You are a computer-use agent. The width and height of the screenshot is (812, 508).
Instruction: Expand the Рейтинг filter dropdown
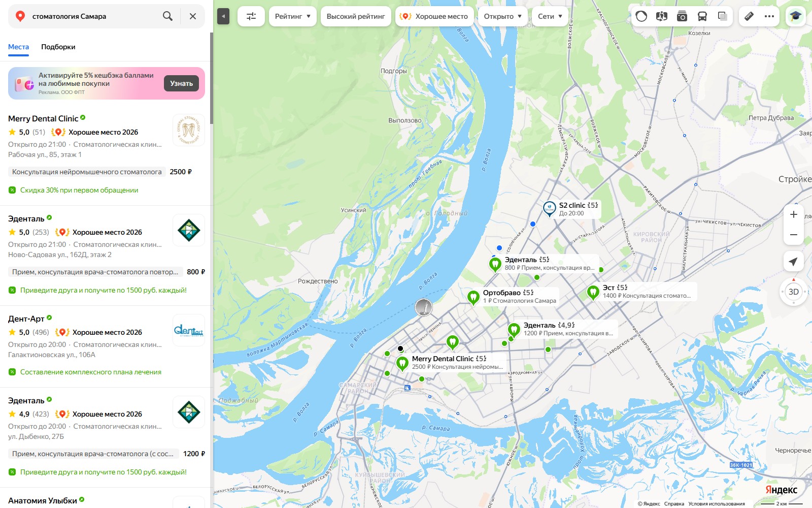pos(293,16)
